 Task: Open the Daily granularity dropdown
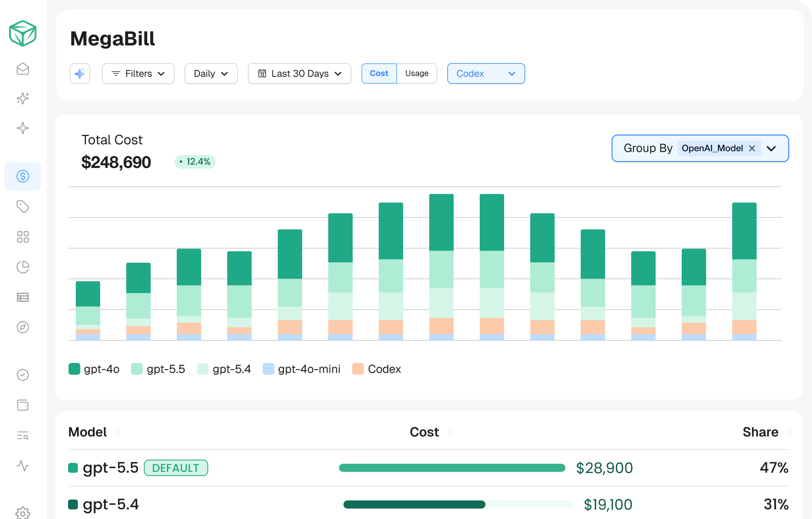[x=211, y=74]
